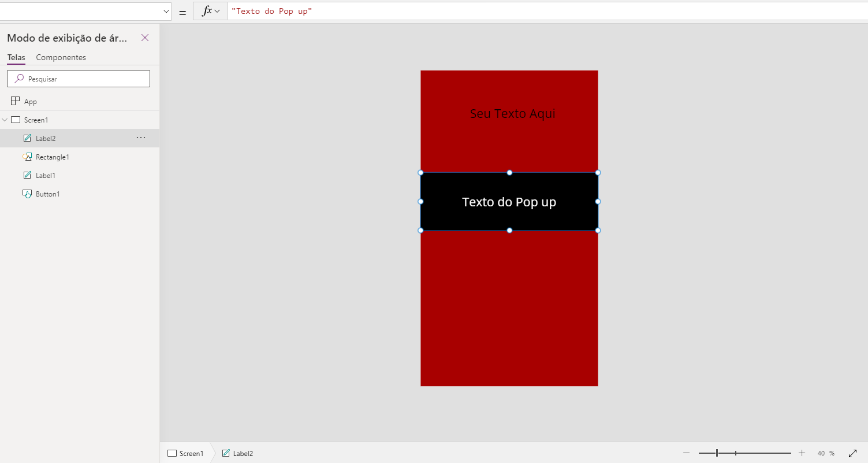Image resolution: width=868 pixels, height=463 pixels.
Task: Click the Button1 button icon
Action: pyautogui.click(x=27, y=194)
